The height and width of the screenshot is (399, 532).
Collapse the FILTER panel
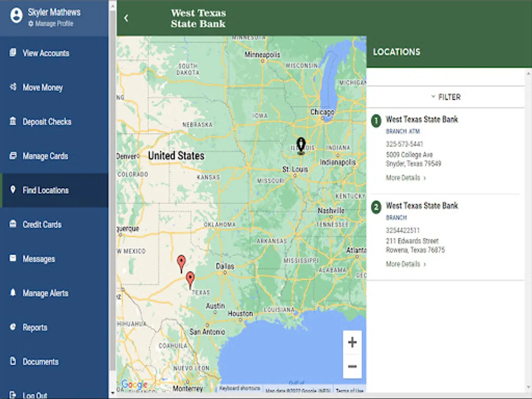tap(446, 97)
